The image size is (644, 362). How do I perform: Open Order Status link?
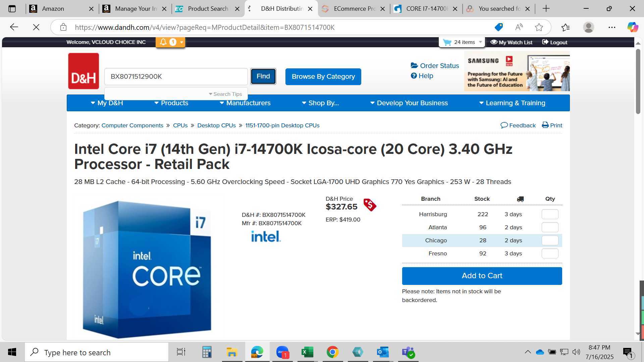coord(435,66)
